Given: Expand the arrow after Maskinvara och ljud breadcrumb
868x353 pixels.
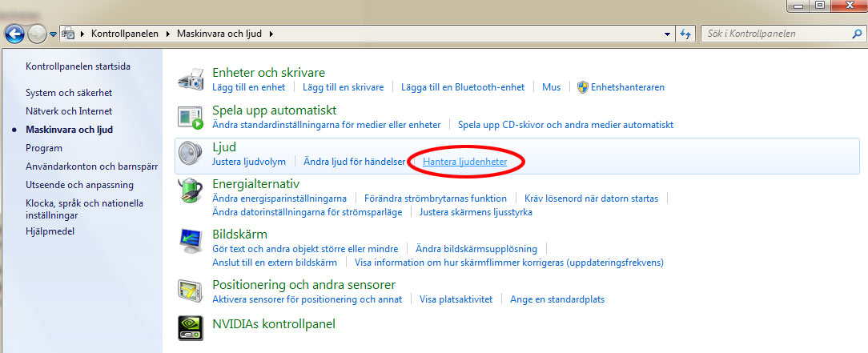Looking at the screenshot, I should click(271, 34).
